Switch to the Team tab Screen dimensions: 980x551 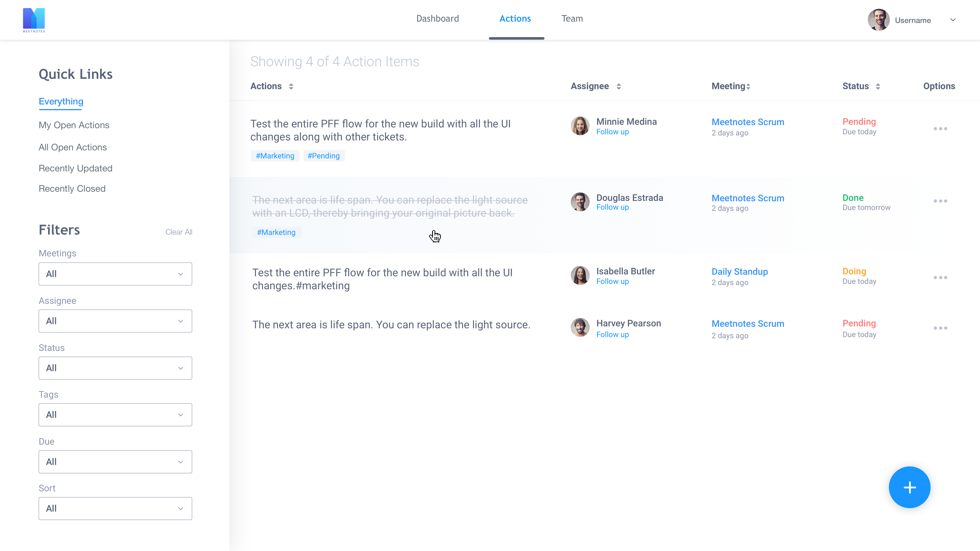[x=572, y=19]
